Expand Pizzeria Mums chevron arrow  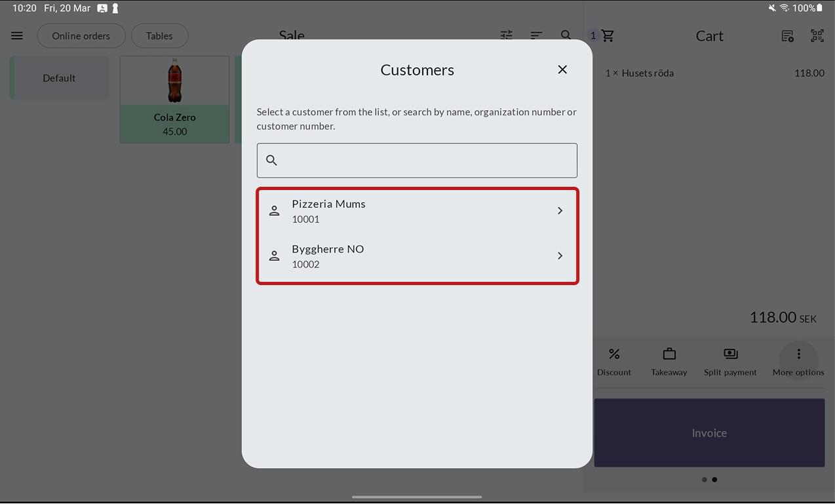[x=560, y=211]
